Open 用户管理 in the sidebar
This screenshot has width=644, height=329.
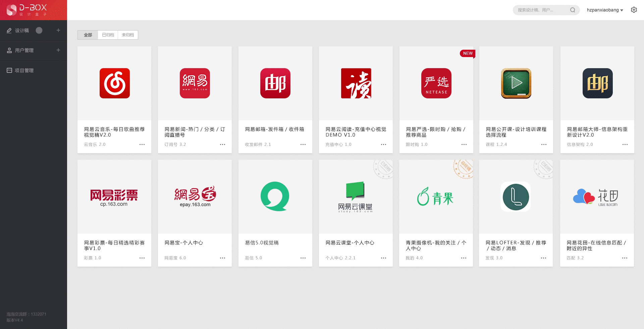click(x=24, y=50)
